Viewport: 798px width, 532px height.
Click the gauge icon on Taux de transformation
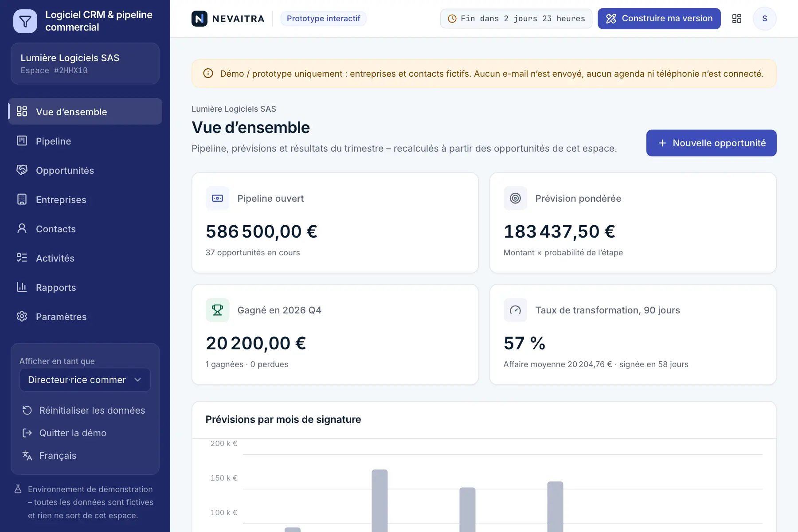(x=515, y=310)
